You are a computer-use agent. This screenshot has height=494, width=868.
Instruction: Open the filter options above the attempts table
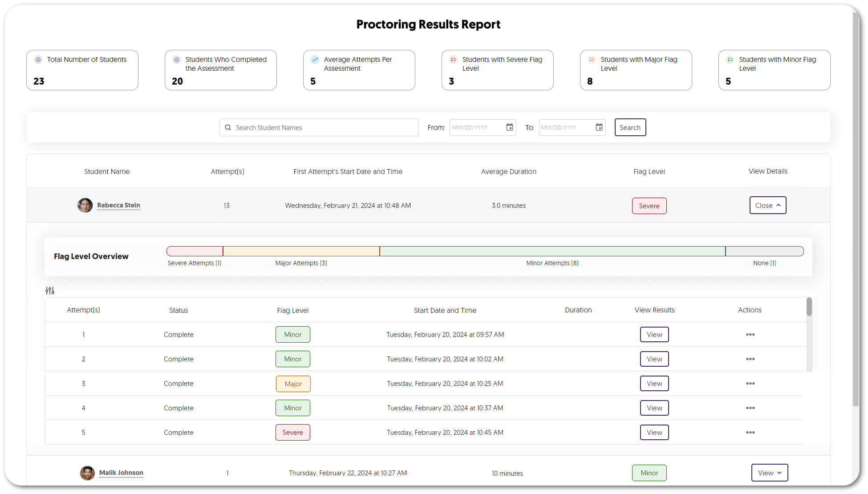tap(49, 290)
